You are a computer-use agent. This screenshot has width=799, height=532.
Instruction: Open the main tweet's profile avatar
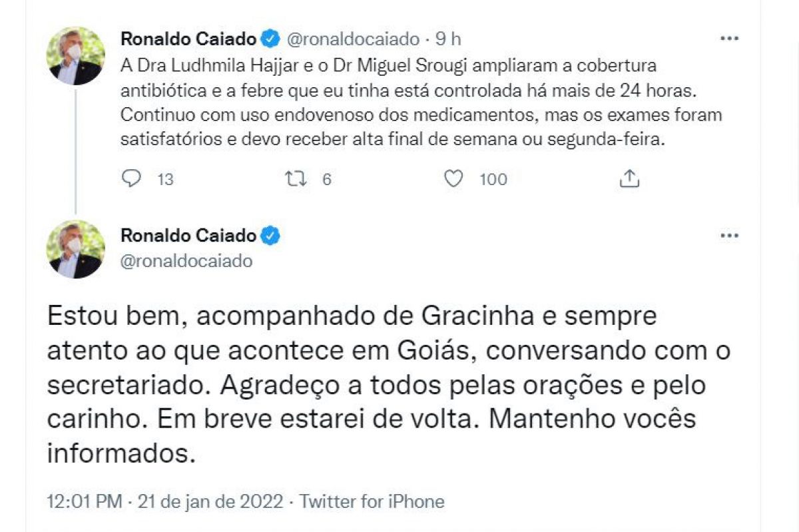[75, 250]
